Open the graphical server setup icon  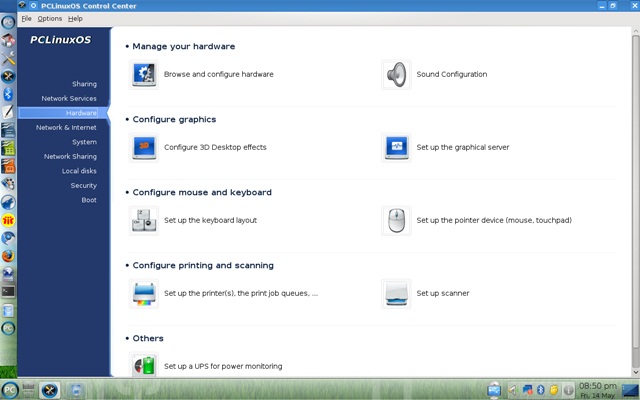point(396,147)
